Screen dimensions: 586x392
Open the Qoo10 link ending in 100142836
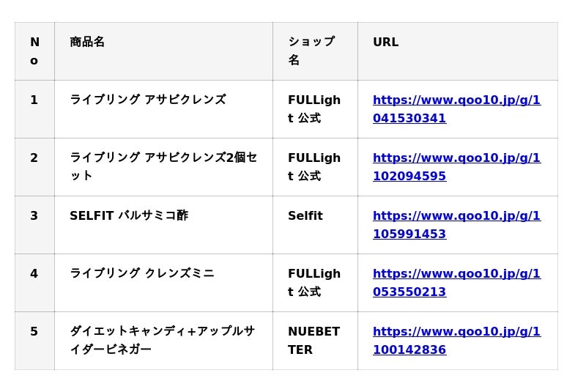[456, 340]
